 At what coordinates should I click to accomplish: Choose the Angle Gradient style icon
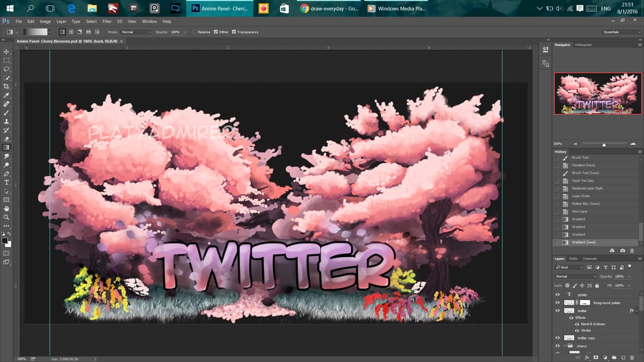click(80, 32)
